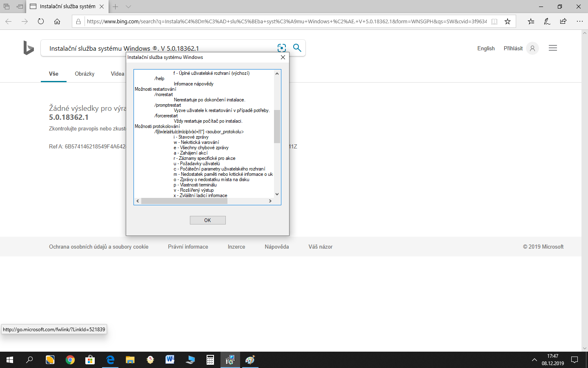This screenshot has width=588, height=368.
Task: Switch to the Vše results tab
Action: coord(53,74)
